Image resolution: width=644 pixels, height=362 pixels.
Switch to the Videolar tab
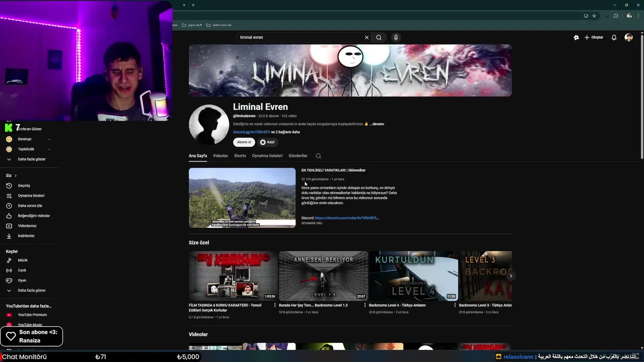220,156
